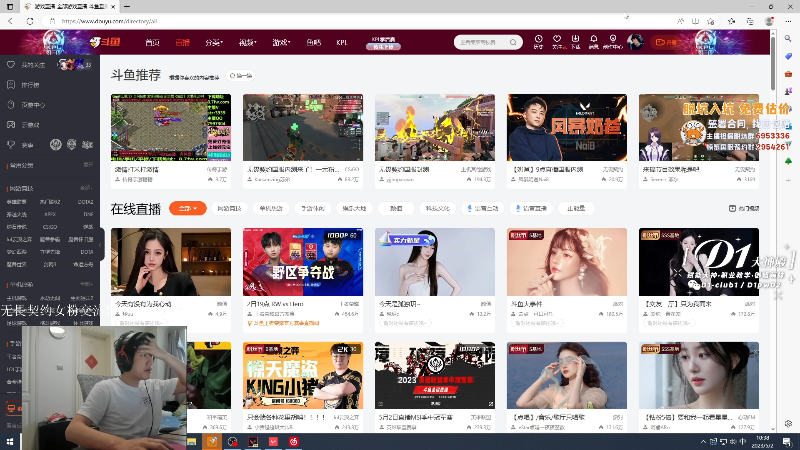Open the KPL nav item

tap(342, 42)
